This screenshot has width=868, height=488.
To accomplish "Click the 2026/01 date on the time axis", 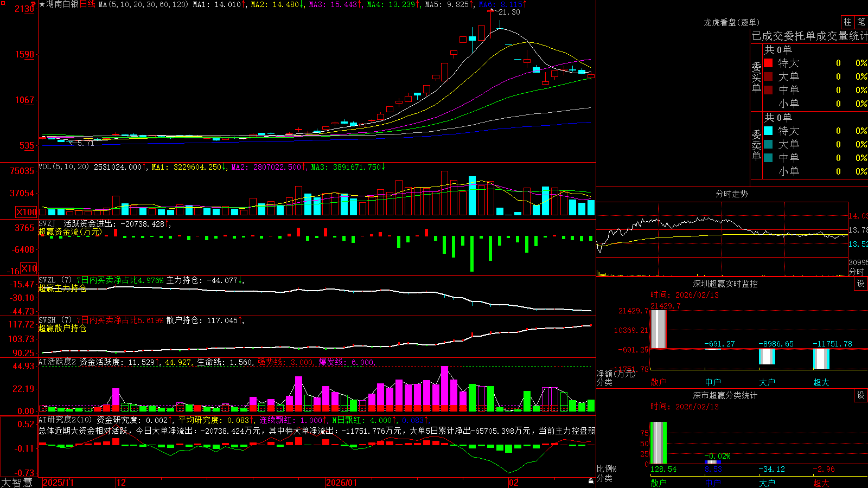I will (x=342, y=483).
